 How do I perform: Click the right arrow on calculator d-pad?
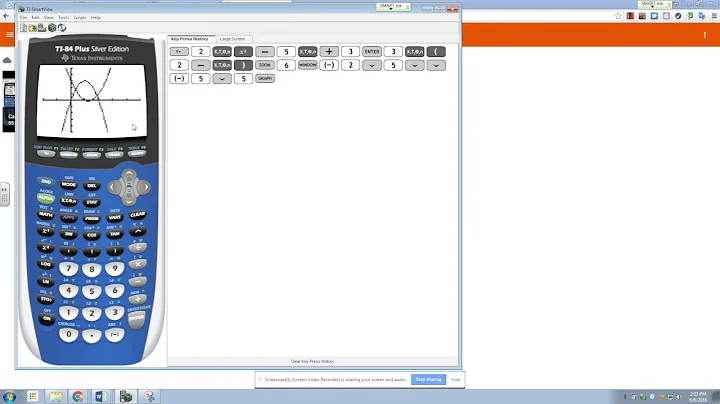(145, 187)
